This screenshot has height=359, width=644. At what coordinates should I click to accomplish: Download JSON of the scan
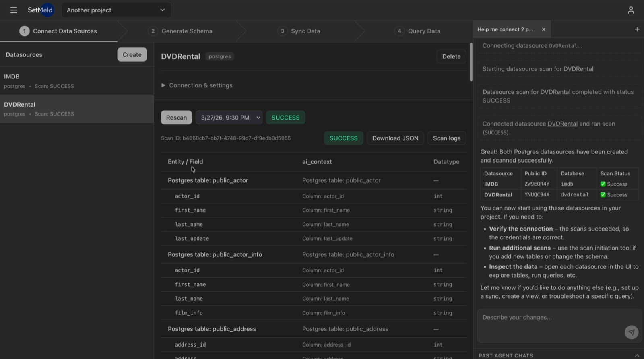click(395, 138)
